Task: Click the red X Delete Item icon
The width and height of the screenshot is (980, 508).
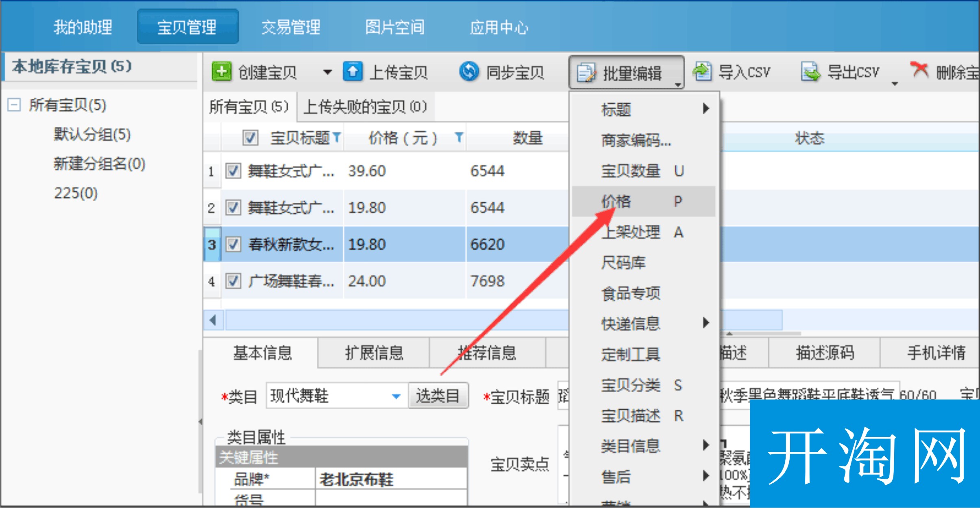Action: [x=919, y=70]
